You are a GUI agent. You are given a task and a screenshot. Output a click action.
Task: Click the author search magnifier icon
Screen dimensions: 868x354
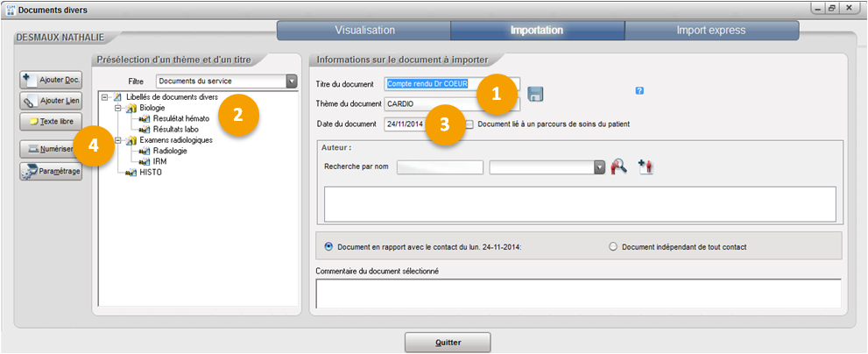tap(619, 167)
